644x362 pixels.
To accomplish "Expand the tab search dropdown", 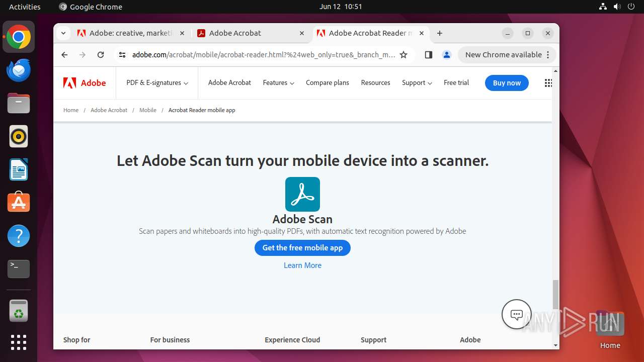I will [x=63, y=33].
